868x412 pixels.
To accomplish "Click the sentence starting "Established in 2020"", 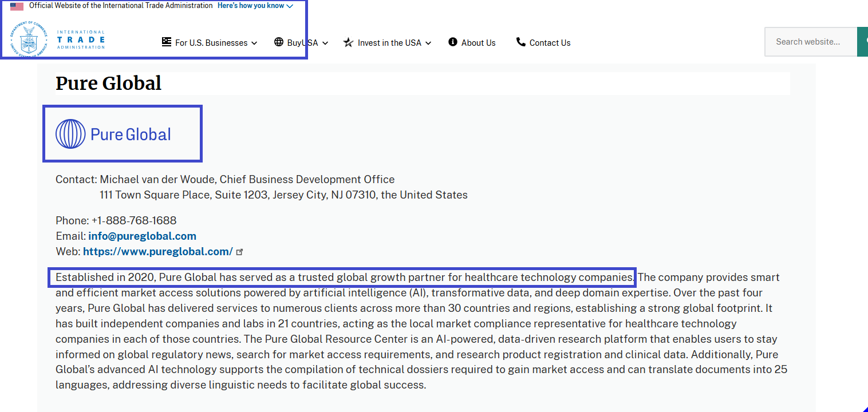I will pyautogui.click(x=345, y=278).
